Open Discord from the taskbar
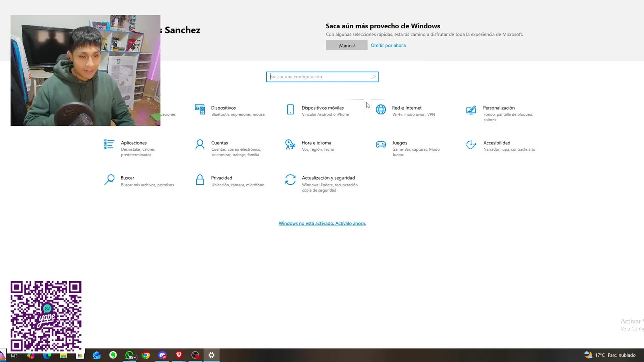 163,355
